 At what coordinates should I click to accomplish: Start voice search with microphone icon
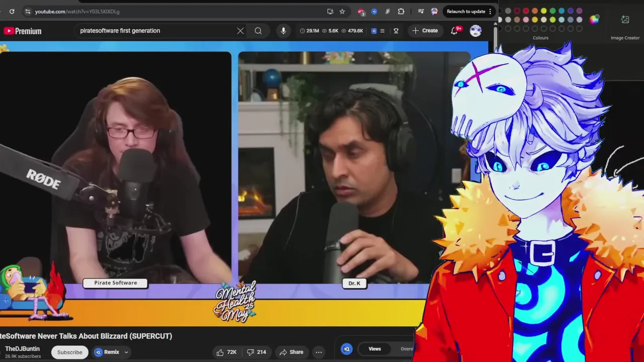click(x=283, y=31)
